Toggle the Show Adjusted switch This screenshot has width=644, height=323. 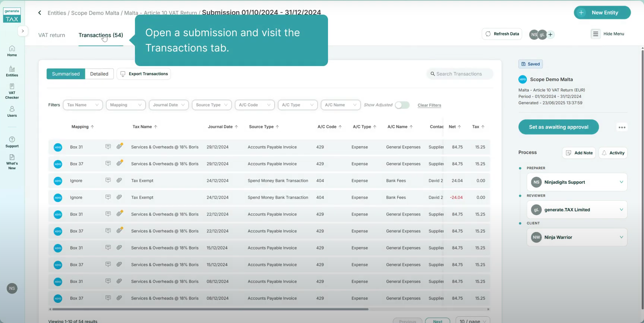(402, 105)
